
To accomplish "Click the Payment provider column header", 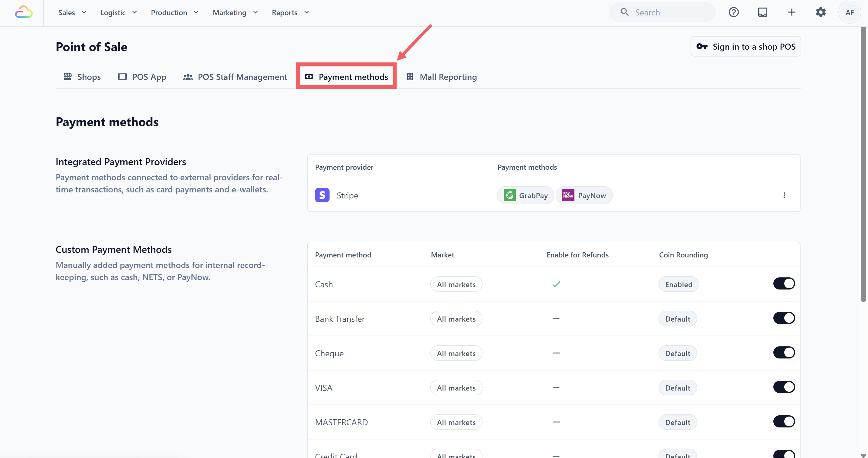I will point(344,167).
